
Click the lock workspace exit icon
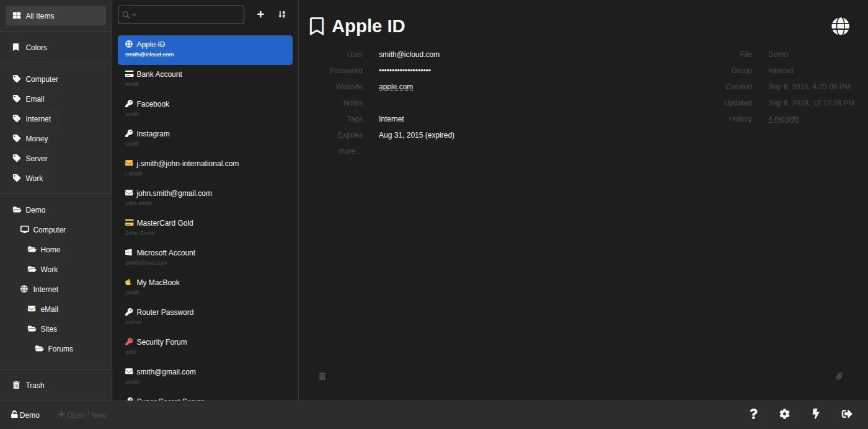click(x=847, y=414)
